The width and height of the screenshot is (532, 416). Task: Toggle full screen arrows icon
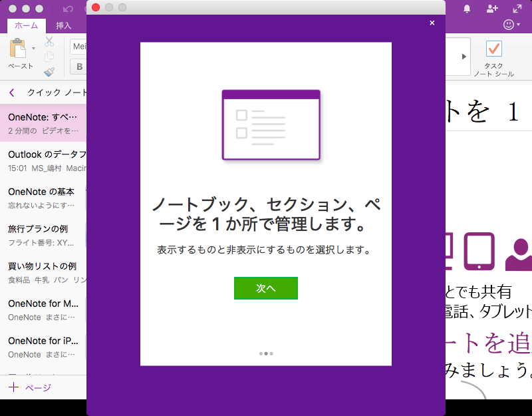(x=517, y=9)
